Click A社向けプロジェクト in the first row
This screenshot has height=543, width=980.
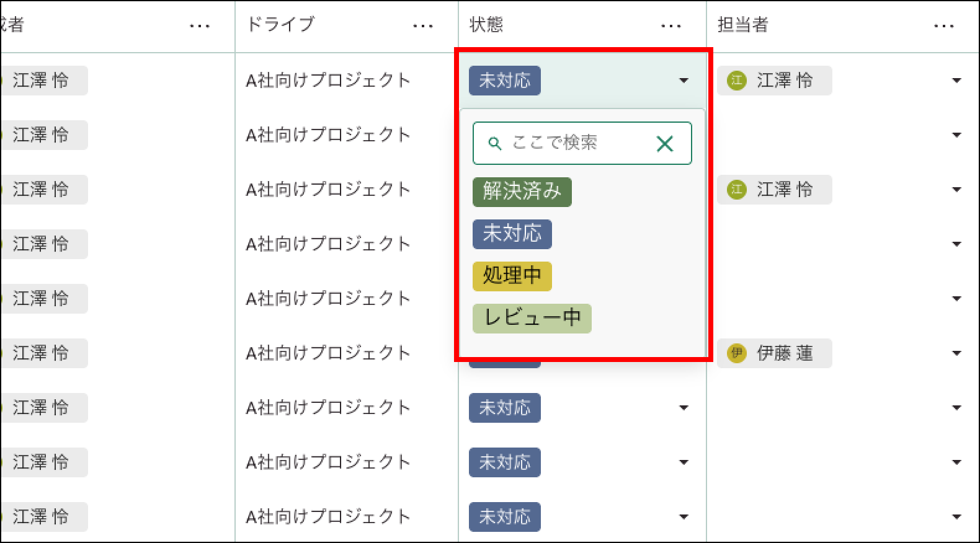[x=328, y=81]
